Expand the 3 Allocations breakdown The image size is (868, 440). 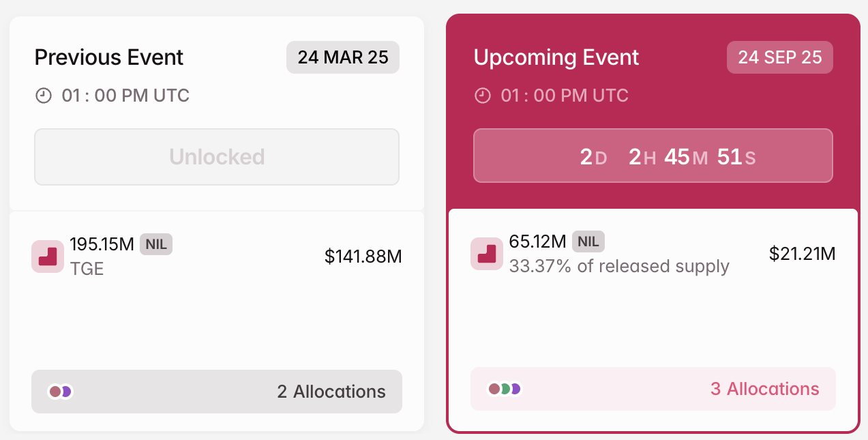click(x=764, y=389)
